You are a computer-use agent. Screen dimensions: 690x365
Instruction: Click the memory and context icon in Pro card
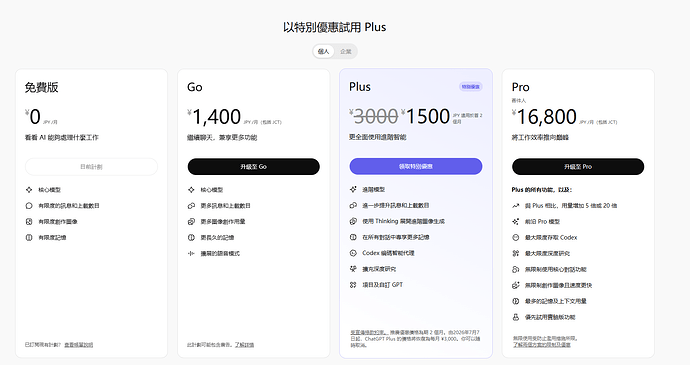(x=516, y=301)
